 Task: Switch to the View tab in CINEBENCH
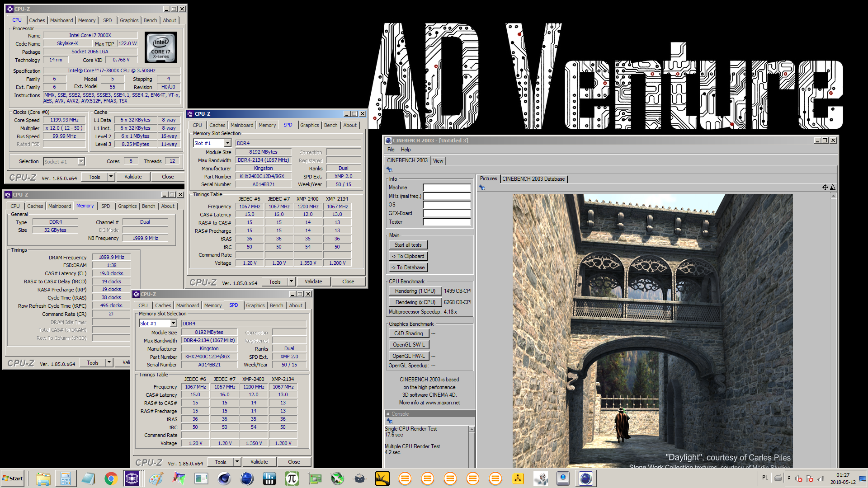point(438,161)
